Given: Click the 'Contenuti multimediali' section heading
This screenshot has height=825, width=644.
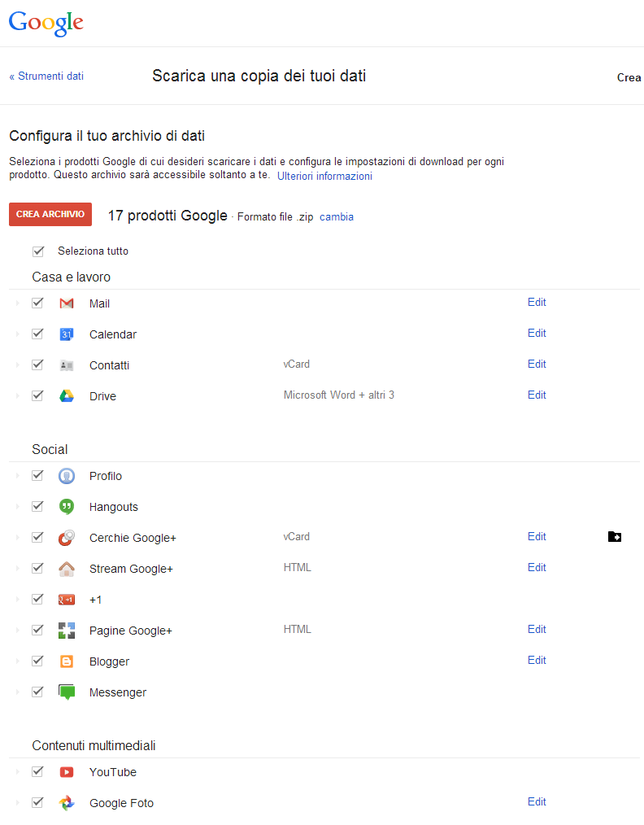Looking at the screenshot, I should (94, 745).
